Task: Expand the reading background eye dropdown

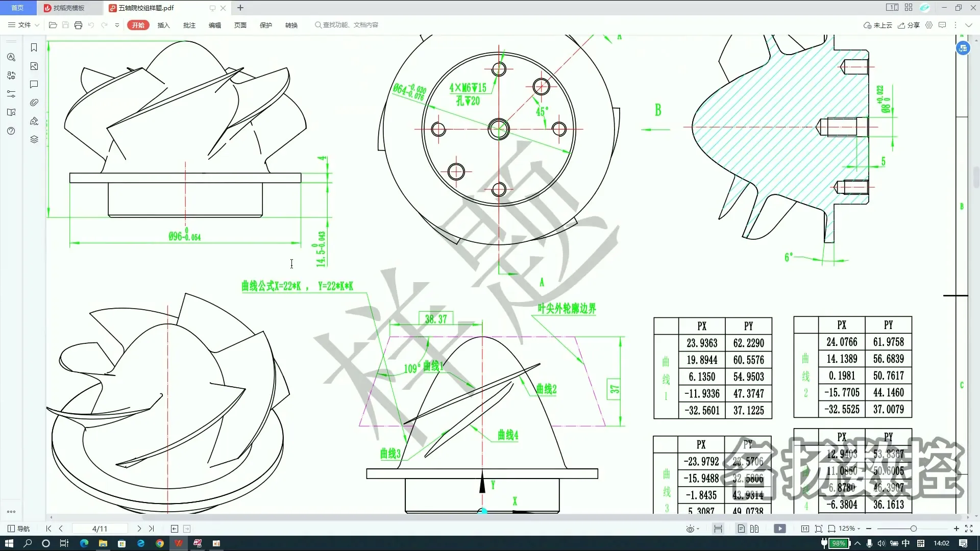Action: [x=698, y=529]
